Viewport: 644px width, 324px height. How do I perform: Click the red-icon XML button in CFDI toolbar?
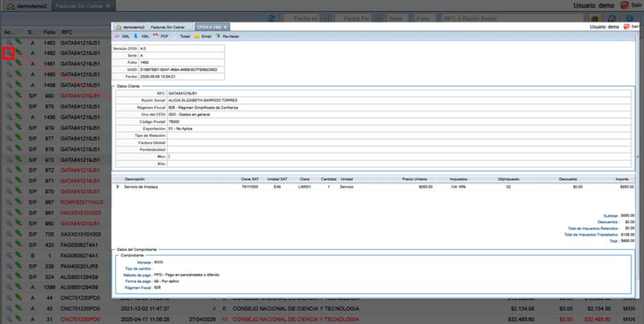122,36
